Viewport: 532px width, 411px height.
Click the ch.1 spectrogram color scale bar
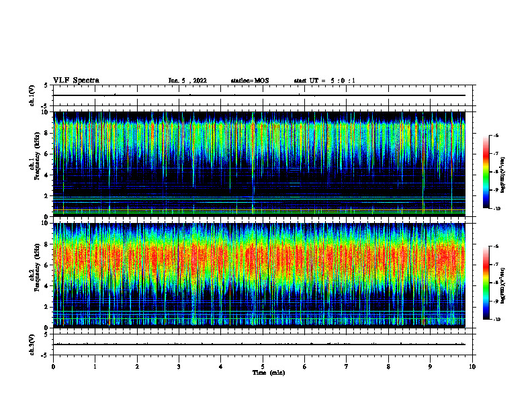tap(486, 172)
